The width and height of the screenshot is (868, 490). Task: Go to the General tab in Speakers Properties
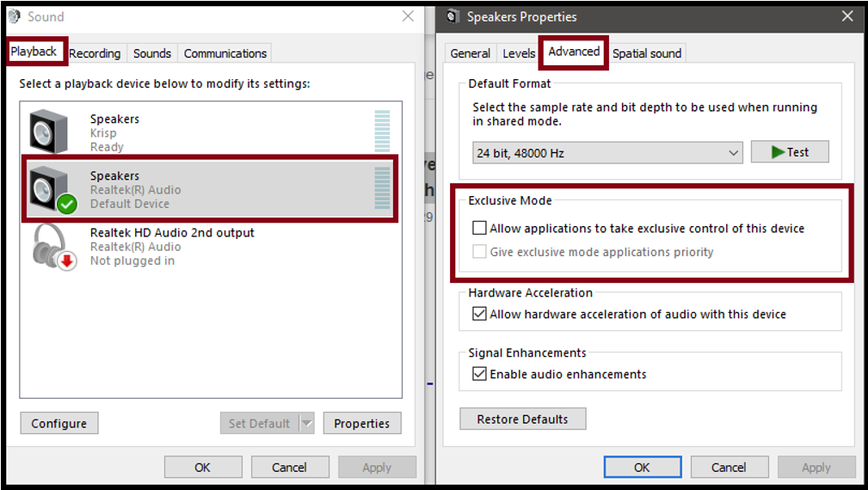coord(470,53)
